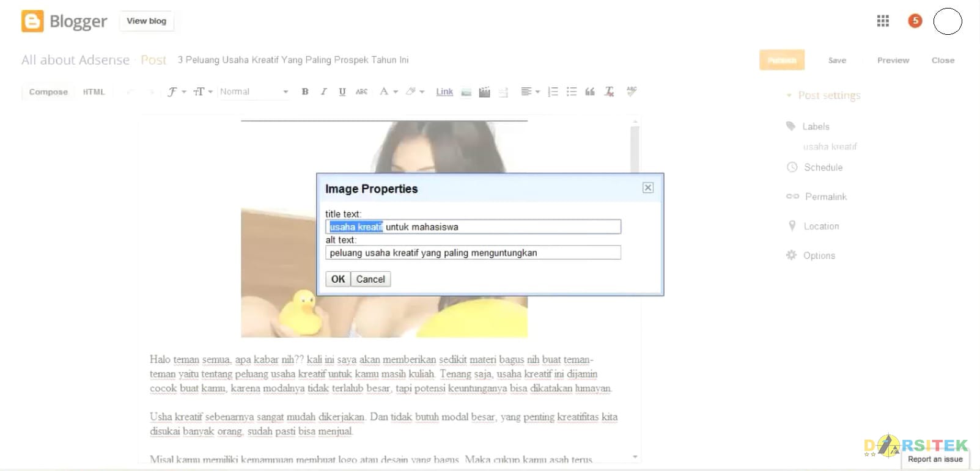Toggle italic formatting
Image resolution: width=980 pixels, height=471 pixels.
click(323, 92)
